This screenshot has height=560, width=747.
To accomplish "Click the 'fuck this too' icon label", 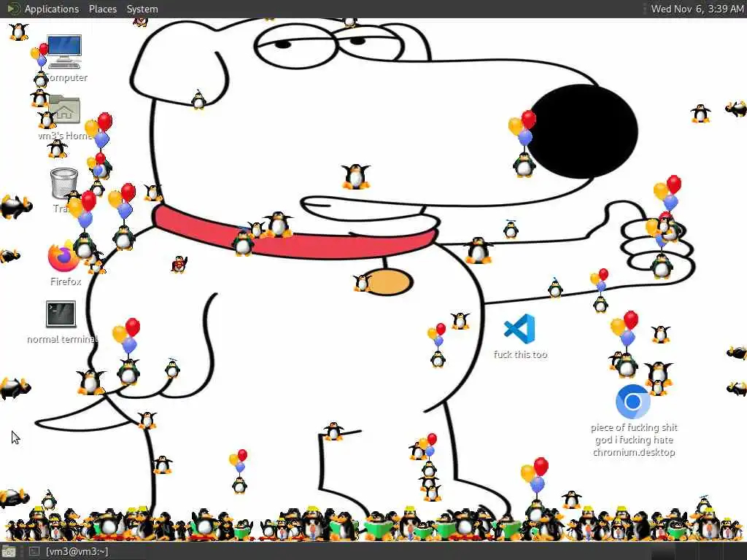I will 520,355.
